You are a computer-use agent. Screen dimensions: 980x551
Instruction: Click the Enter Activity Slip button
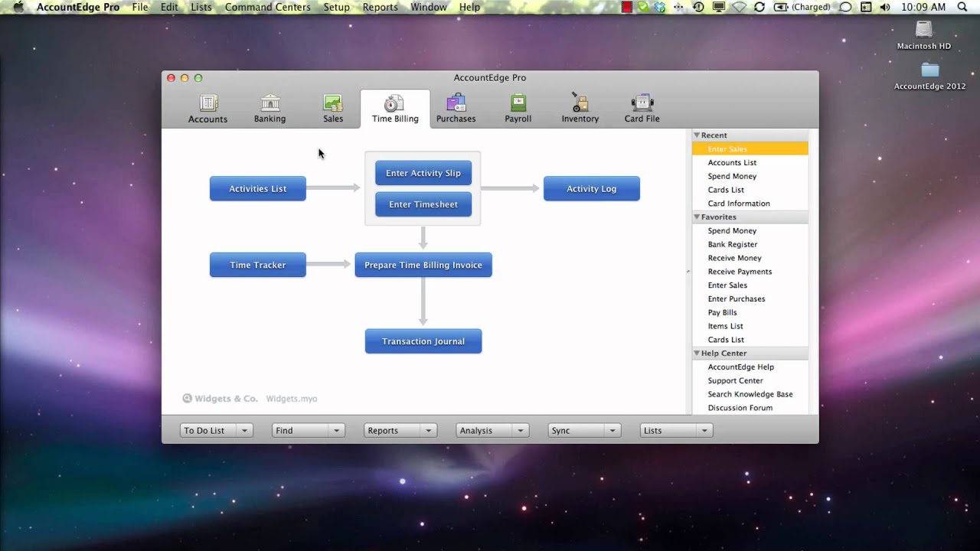[423, 173]
